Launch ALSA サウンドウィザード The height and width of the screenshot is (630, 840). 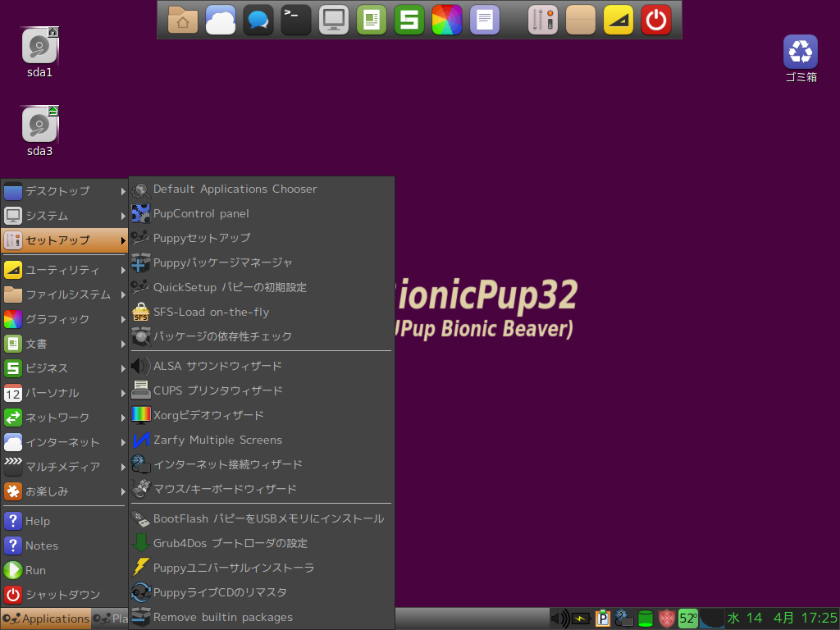tap(217, 366)
